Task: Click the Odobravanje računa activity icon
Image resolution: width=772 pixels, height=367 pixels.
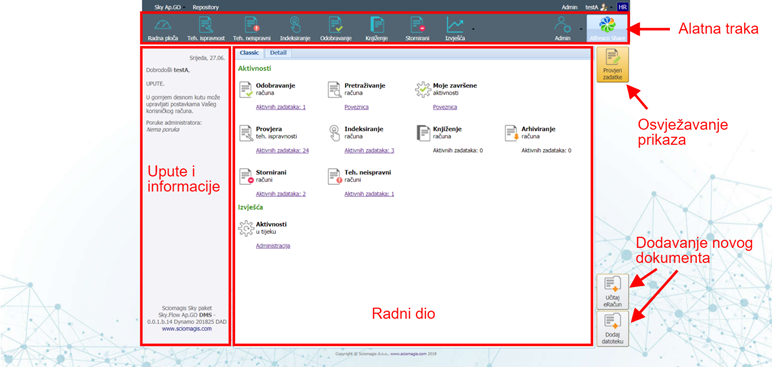Action: (x=246, y=90)
